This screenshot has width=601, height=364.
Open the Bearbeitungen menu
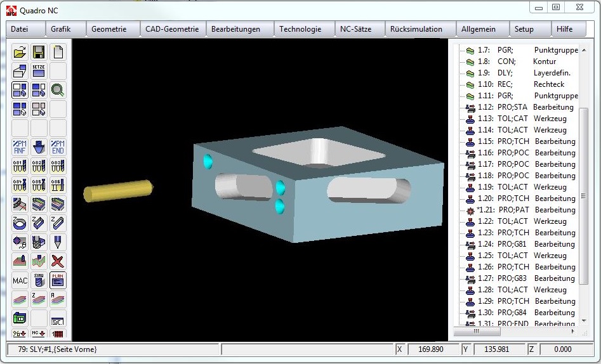click(235, 29)
